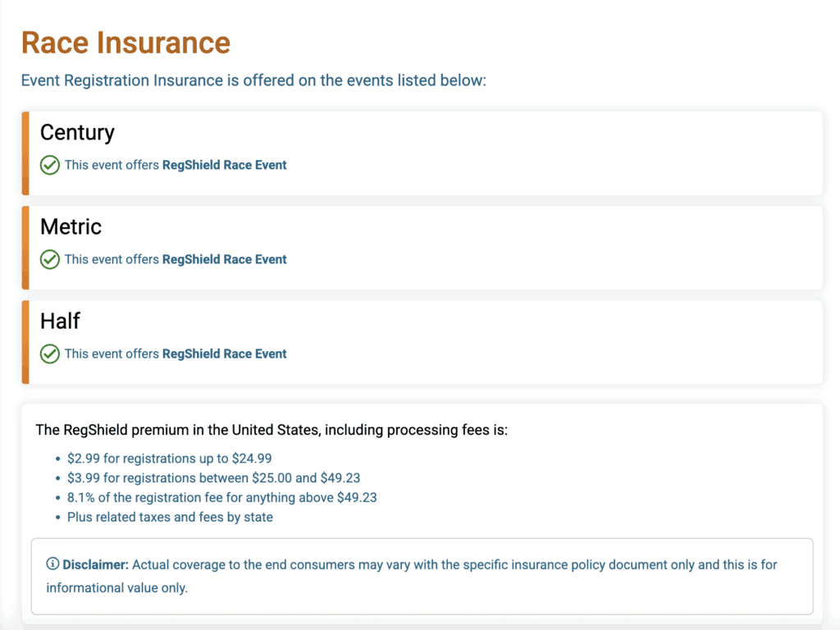The height and width of the screenshot is (630, 840).
Task: Click the green checkmark icon under Metric
Action: tap(50, 259)
